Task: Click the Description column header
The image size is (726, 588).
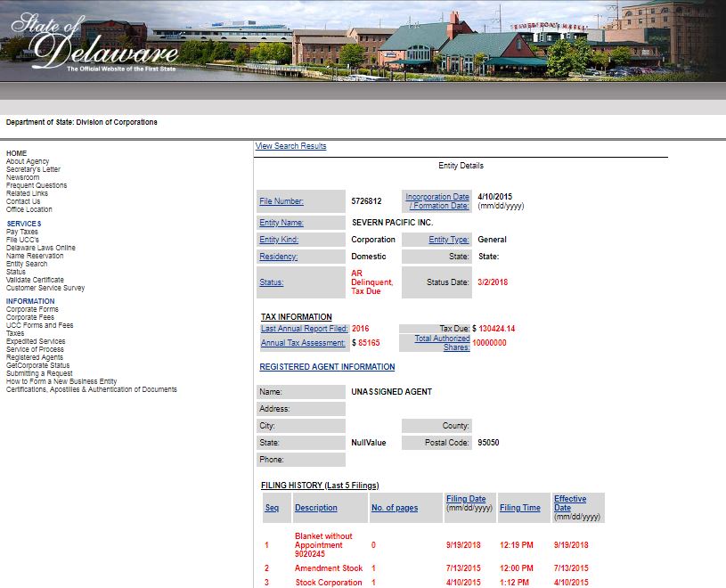Action: tap(316, 508)
